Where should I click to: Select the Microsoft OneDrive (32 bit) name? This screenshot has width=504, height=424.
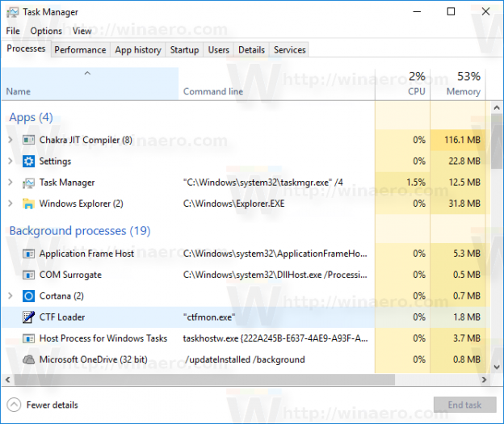coord(93,359)
